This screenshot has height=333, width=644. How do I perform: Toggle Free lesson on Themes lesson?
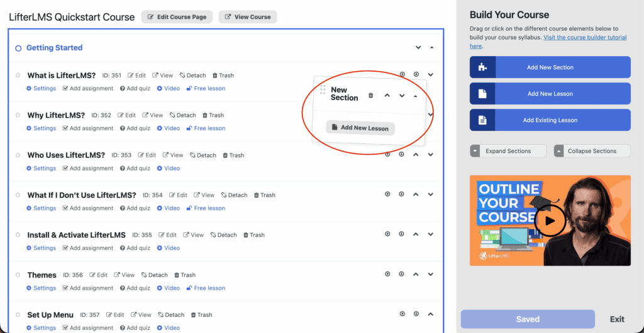pos(206,288)
